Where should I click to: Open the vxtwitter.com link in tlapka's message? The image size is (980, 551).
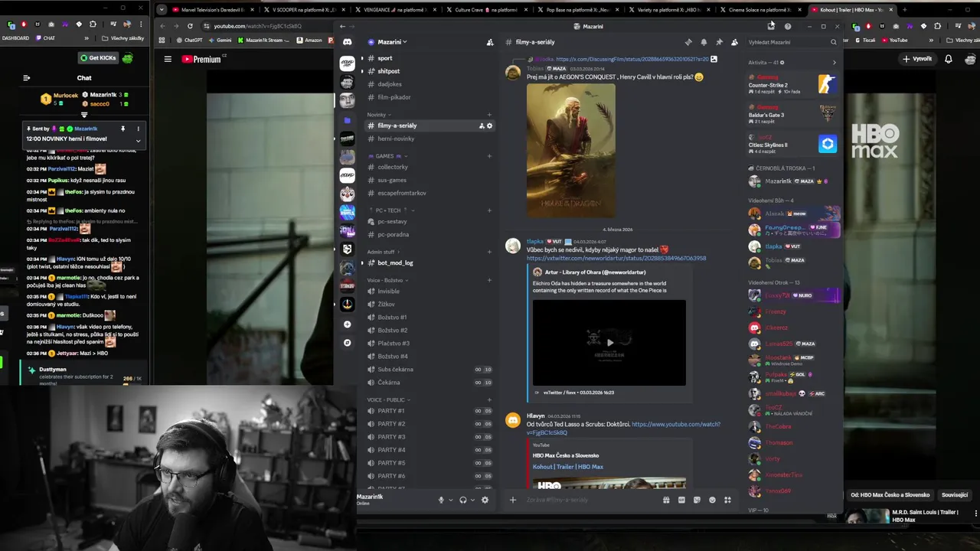616,258
